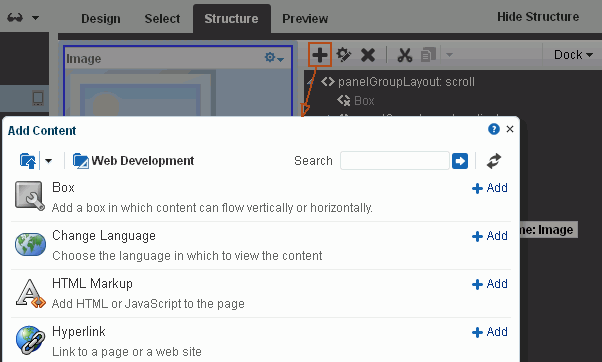Click the glasses view icon
The height and width of the screenshot is (362, 602).
(x=15, y=17)
